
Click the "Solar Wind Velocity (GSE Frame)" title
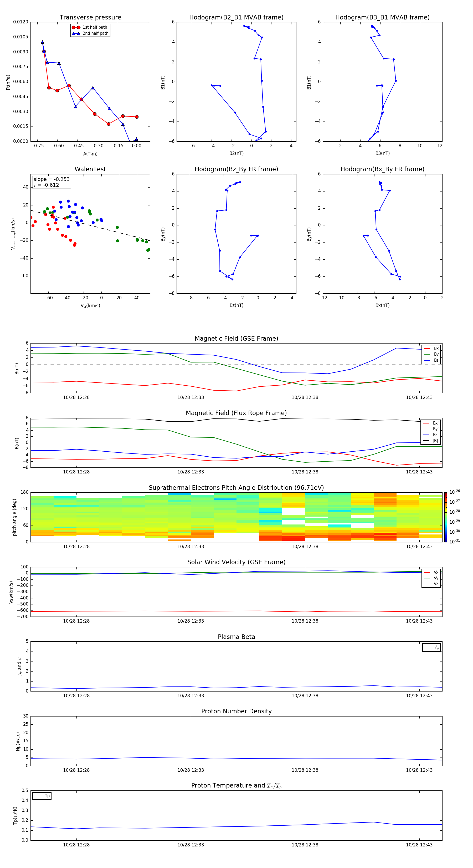[x=236, y=562]
